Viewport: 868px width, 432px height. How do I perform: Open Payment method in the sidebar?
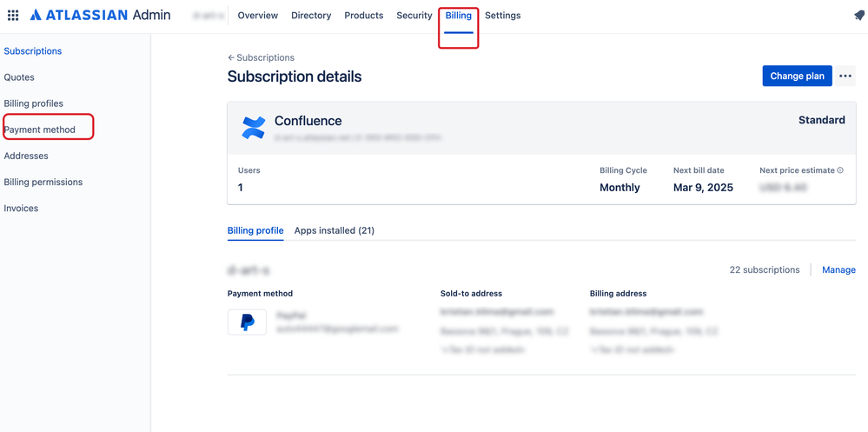point(39,130)
